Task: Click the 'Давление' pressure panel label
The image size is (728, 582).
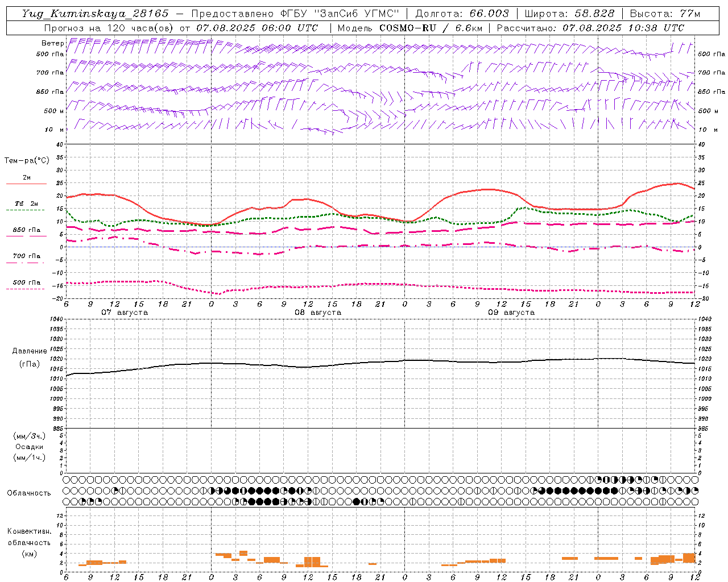Action: click(x=30, y=351)
